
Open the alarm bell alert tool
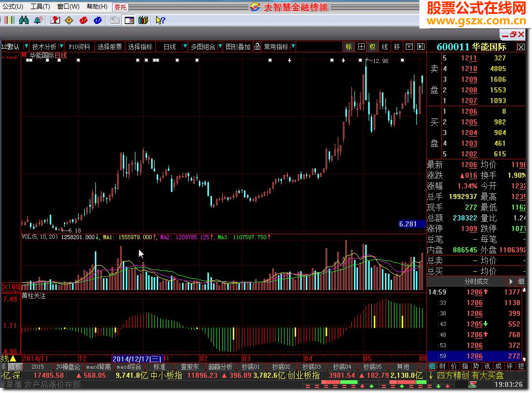39,20
